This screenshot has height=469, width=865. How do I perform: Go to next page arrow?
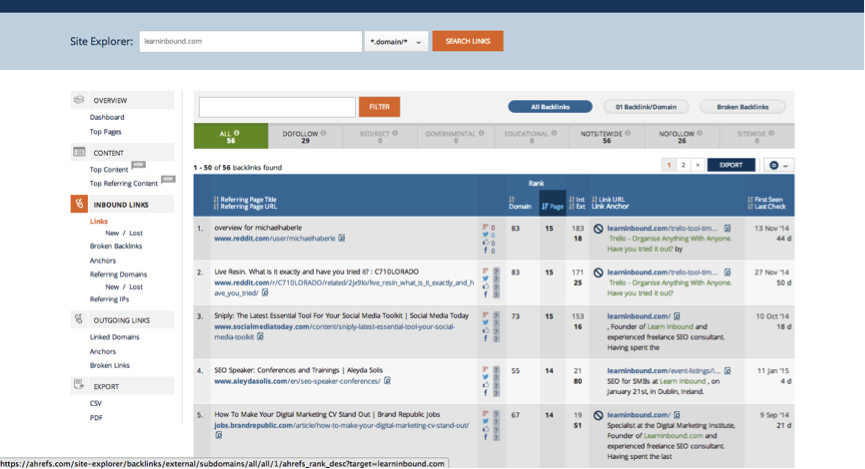pos(697,165)
